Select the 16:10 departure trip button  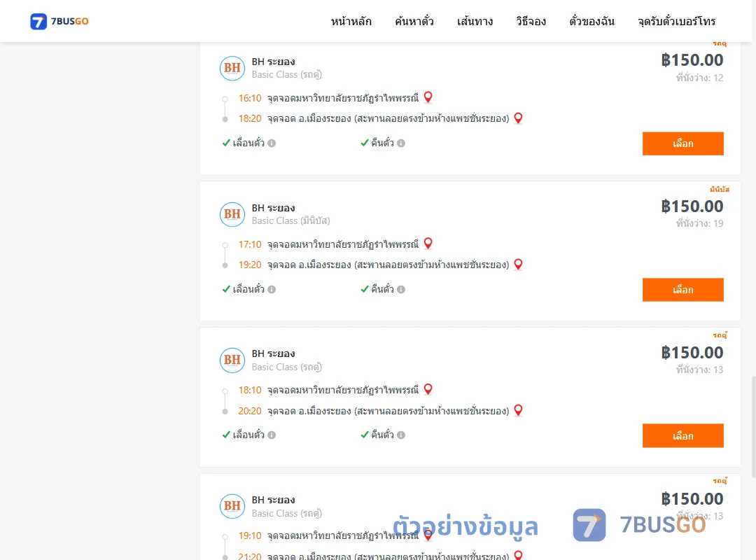pos(682,143)
